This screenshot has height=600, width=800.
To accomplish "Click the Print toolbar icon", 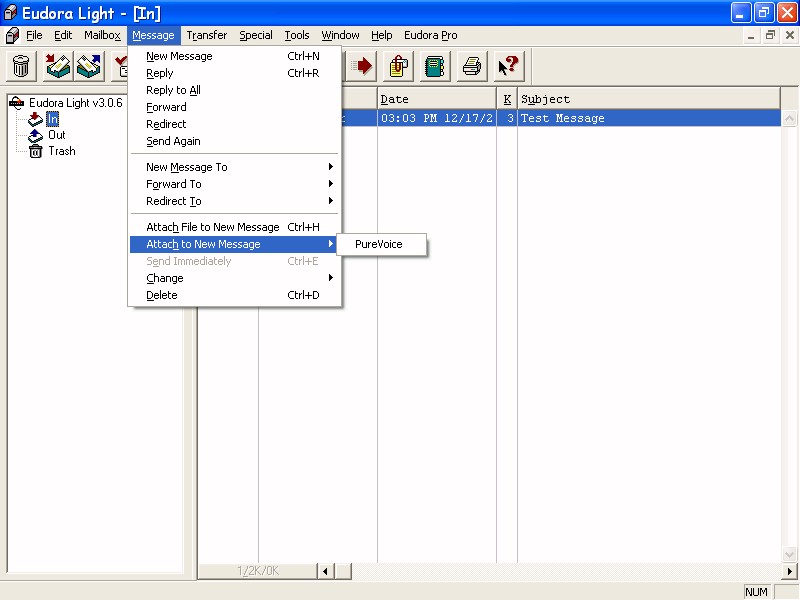I will pos(472,66).
